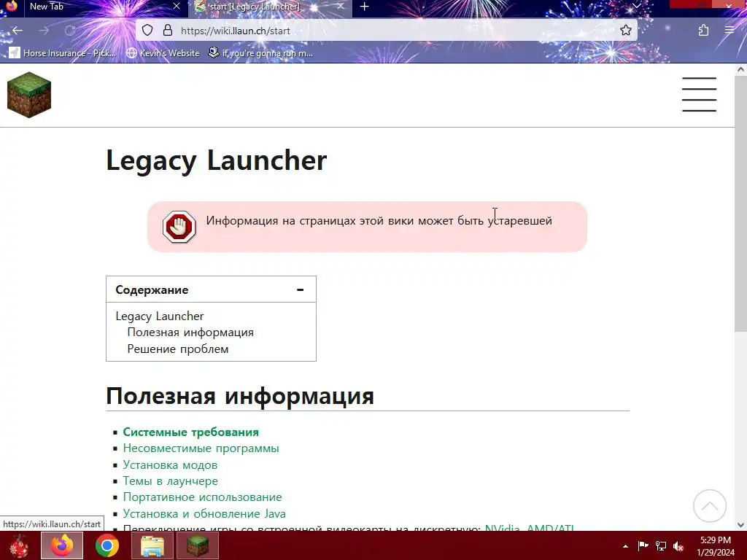Viewport: 747px width, 560px height.
Task: Open Kevin's Website bookmark
Action: click(163, 52)
